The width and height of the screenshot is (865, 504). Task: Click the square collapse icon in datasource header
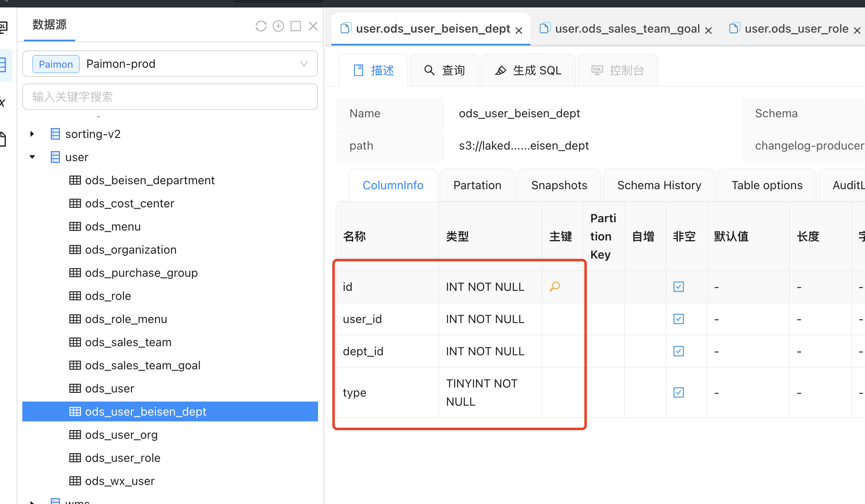coord(296,26)
